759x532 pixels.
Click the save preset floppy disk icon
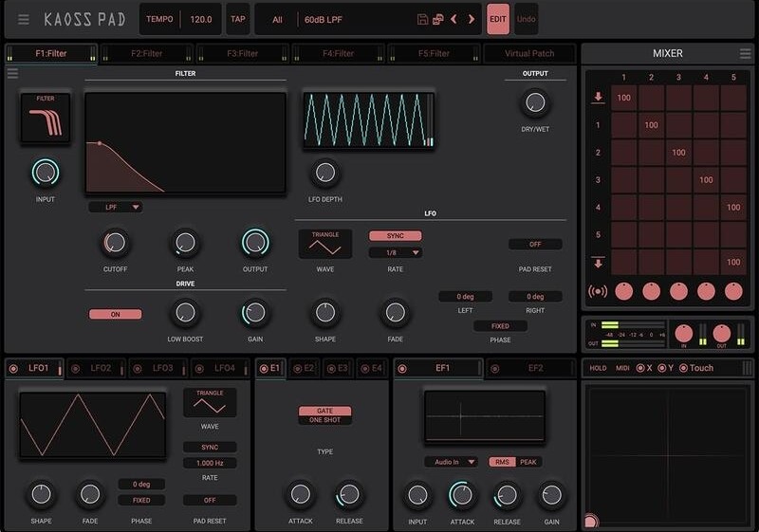[x=422, y=19]
